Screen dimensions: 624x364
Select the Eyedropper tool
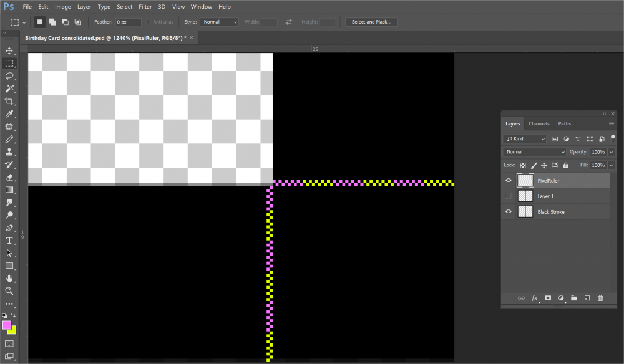pos(9,114)
